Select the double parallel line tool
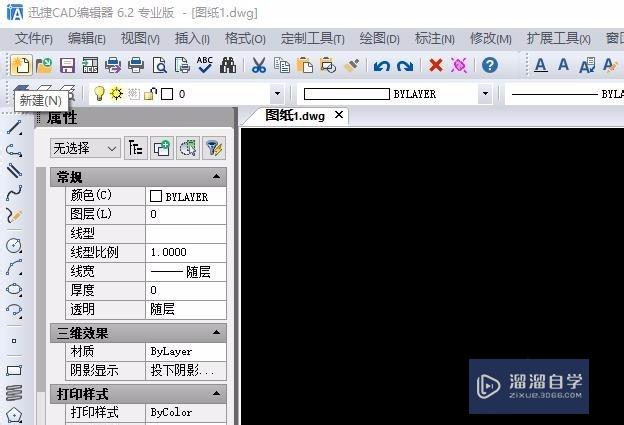This screenshot has height=425, width=624. [x=14, y=171]
